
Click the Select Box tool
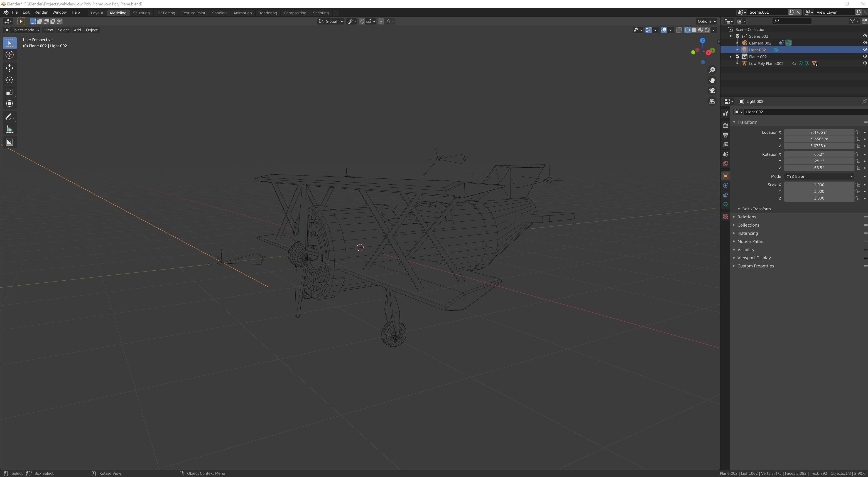tap(10, 43)
